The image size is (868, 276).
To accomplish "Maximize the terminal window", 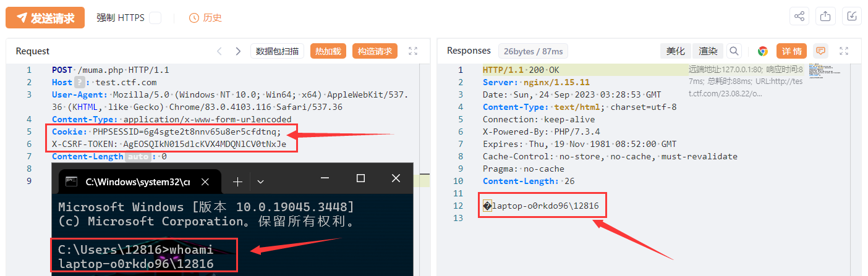I will click(361, 178).
